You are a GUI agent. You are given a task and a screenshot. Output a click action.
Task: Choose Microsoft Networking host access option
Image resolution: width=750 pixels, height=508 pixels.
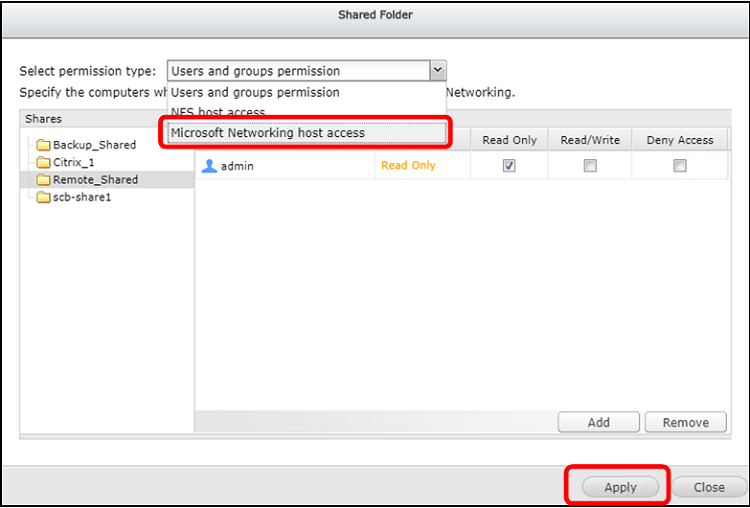(x=307, y=133)
